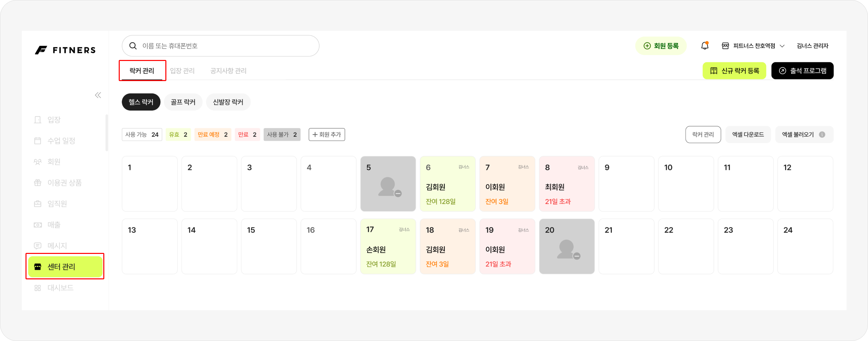868x341 pixels.
Task: Filter by 사용 가능 24 status
Action: click(142, 135)
